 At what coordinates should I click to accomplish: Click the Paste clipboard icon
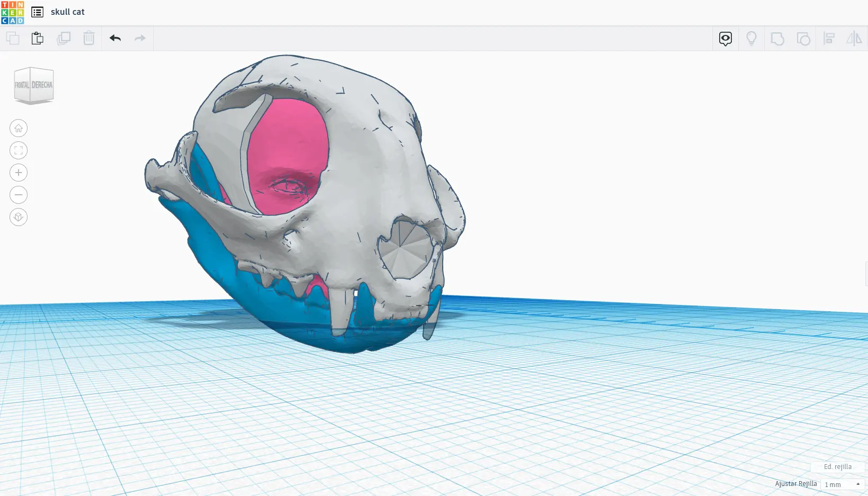tap(38, 38)
